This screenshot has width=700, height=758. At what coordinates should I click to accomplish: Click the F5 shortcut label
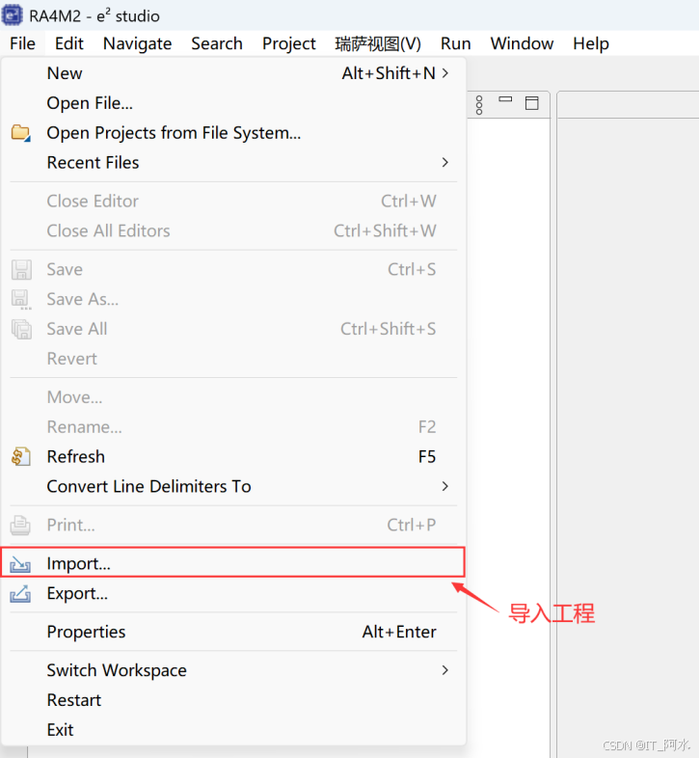click(427, 456)
